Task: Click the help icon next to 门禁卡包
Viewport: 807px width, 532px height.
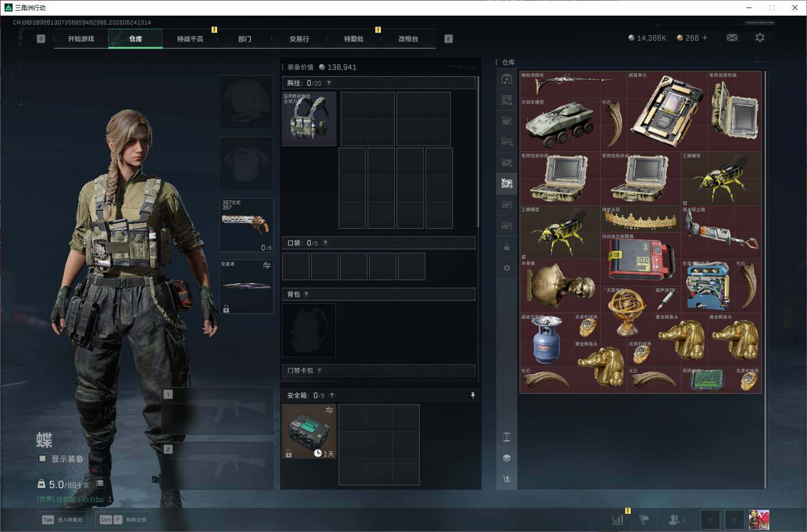Action: coord(319,370)
